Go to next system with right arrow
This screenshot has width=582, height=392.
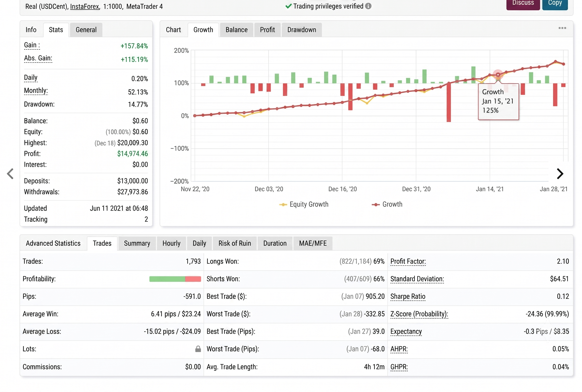pyautogui.click(x=560, y=174)
